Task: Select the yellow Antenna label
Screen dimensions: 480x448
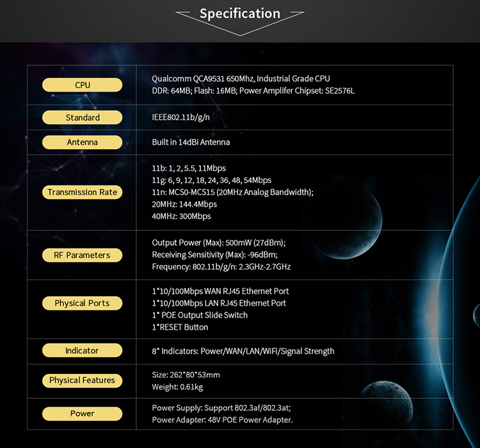Action: point(83,142)
